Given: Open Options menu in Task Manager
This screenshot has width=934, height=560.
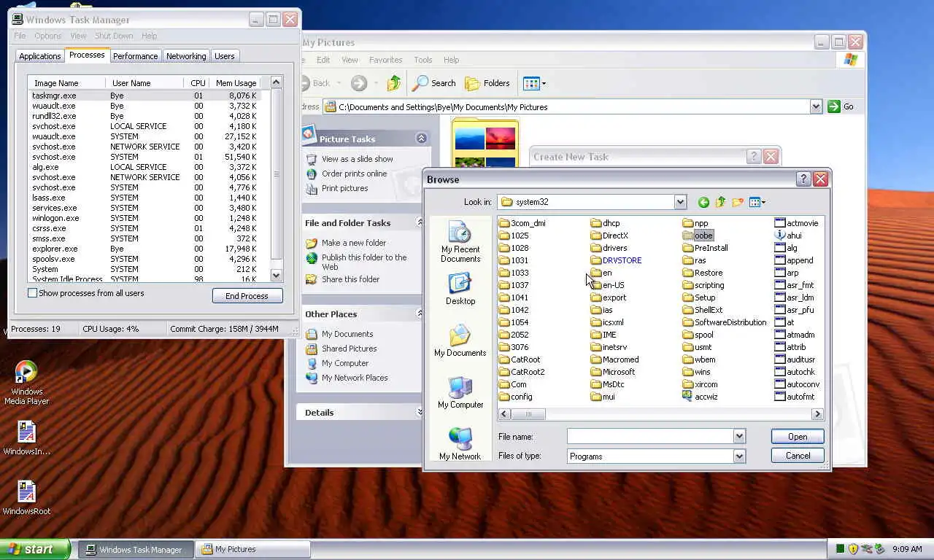Looking at the screenshot, I should click(x=48, y=36).
